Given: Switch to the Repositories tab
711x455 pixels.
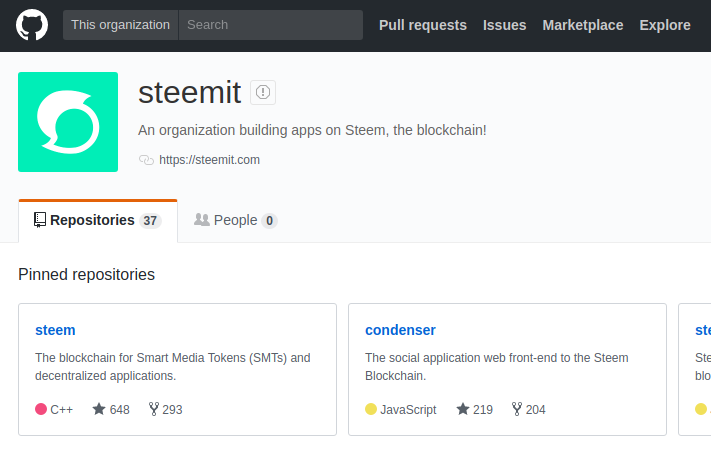Looking at the screenshot, I should pyautogui.click(x=98, y=220).
